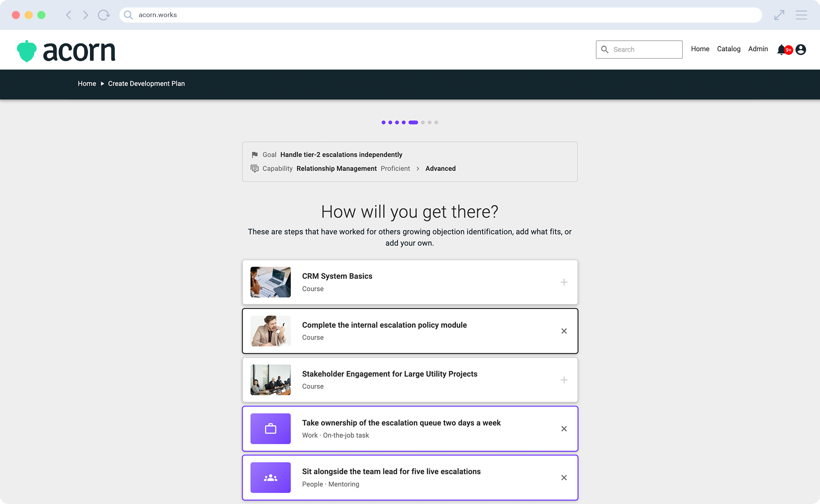Click inside the Search field
Image resolution: width=820 pixels, height=504 pixels.
[x=639, y=50]
